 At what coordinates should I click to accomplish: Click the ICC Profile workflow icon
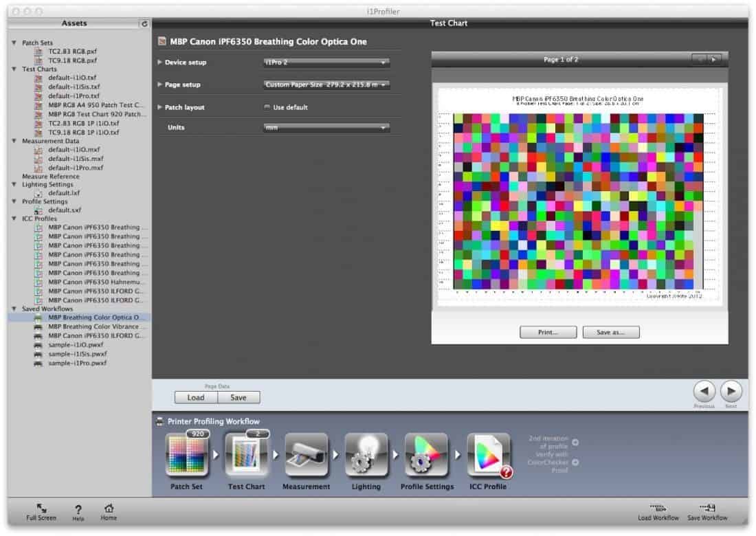487,456
